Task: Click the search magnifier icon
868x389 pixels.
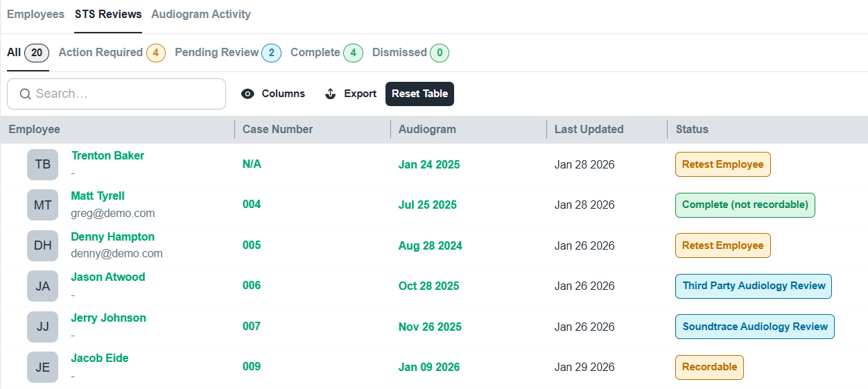Action: point(26,94)
